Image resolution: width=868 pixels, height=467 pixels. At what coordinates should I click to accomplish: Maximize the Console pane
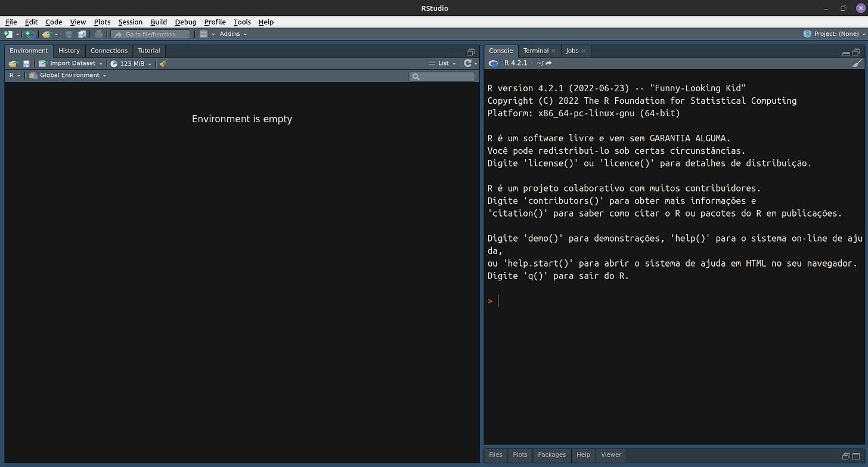point(856,52)
